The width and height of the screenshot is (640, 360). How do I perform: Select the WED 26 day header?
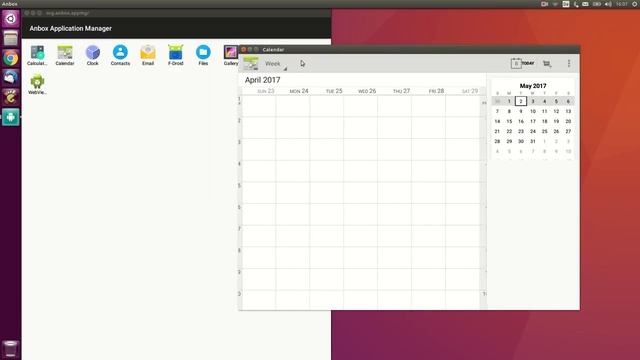tap(367, 91)
